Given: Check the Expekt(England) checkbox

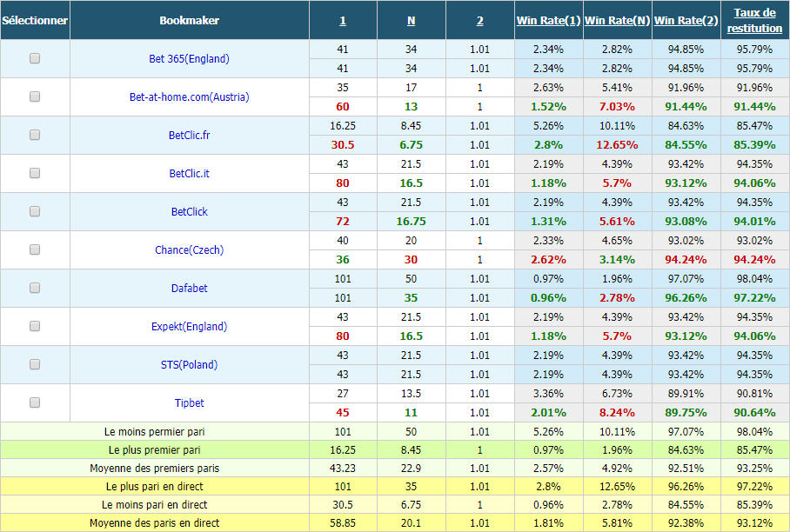Looking at the screenshot, I should click(35, 326).
